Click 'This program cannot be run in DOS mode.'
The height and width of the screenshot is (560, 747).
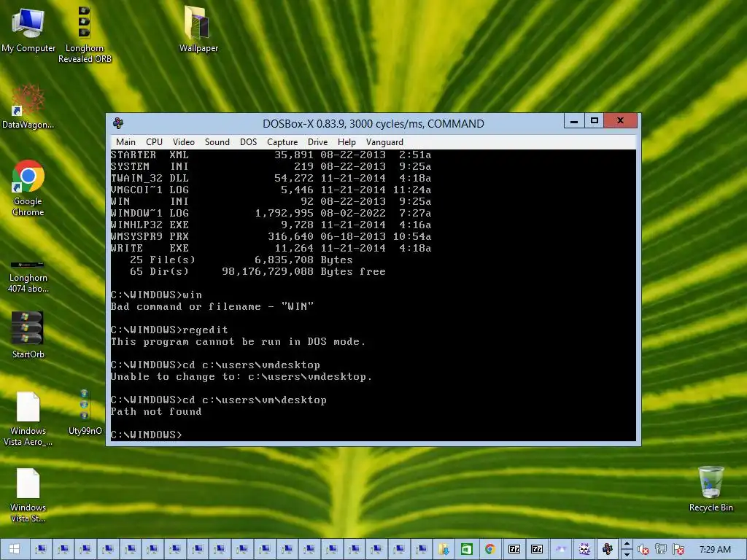[239, 341]
